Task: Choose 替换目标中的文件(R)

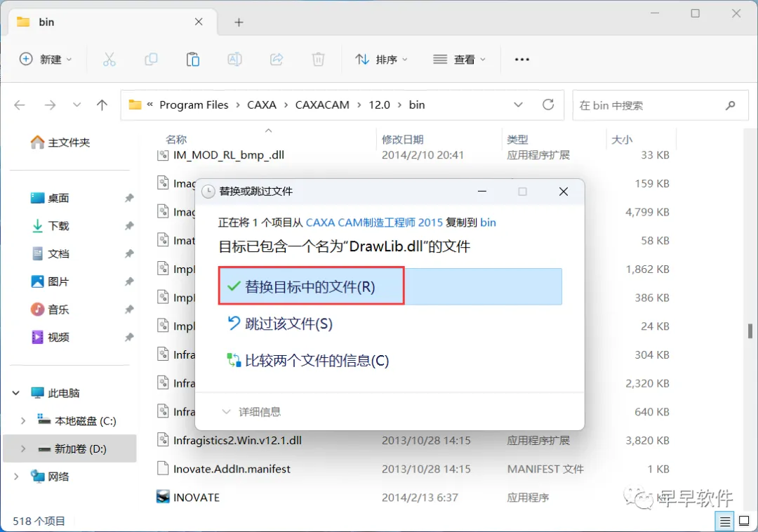Action: [390, 286]
